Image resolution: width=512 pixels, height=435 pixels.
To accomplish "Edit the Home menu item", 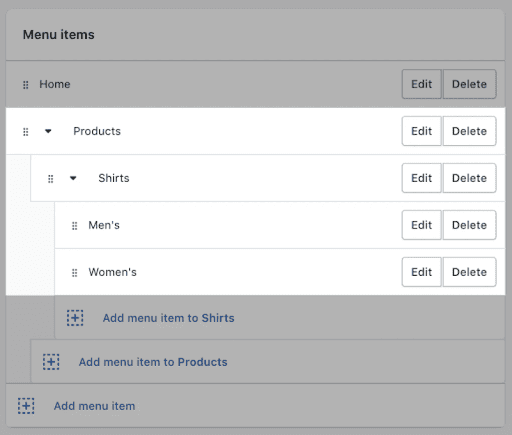I will (421, 84).
